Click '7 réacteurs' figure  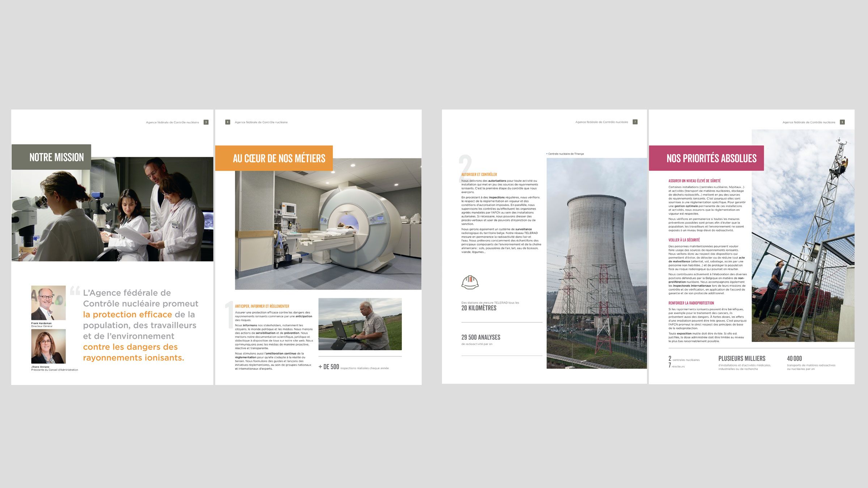pyautogui.click(x=676, y=365)
